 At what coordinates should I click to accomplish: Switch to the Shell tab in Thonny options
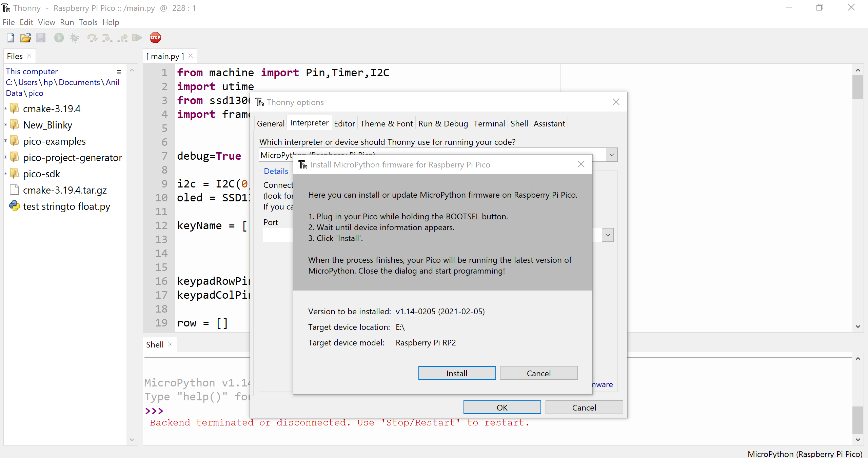[x=519, y=123]
